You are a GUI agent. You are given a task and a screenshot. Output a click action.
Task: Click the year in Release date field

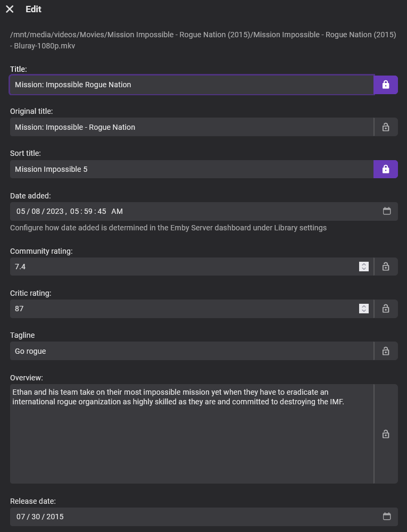(x=55, y=517)
